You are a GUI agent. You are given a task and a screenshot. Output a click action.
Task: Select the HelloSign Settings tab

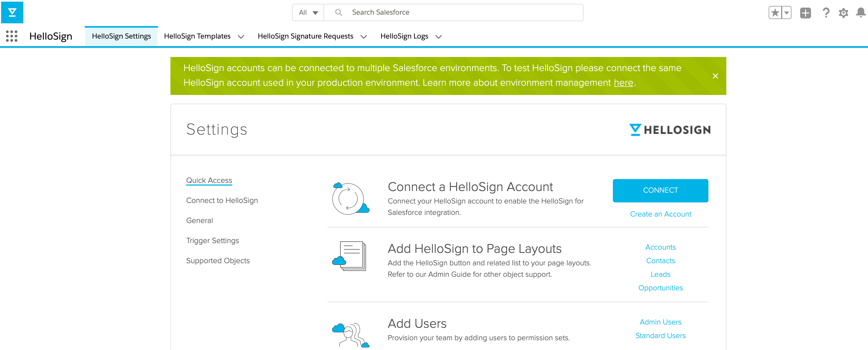pyautogui.click(x=121, y=36)
